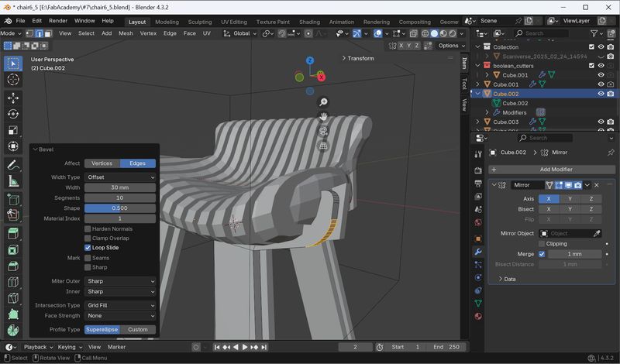This screenshot has width=620, height=364.
Task: Enable edge select mode
Action: pos(39,33)
